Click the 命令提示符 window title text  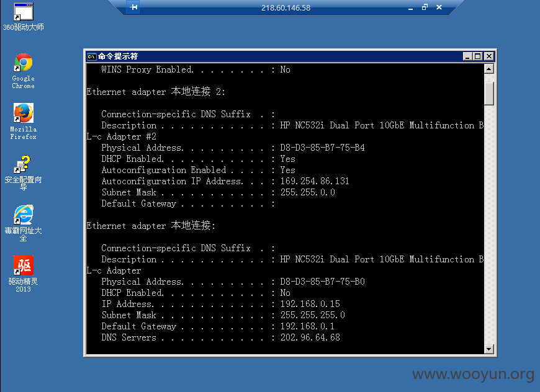pos(118,56)
